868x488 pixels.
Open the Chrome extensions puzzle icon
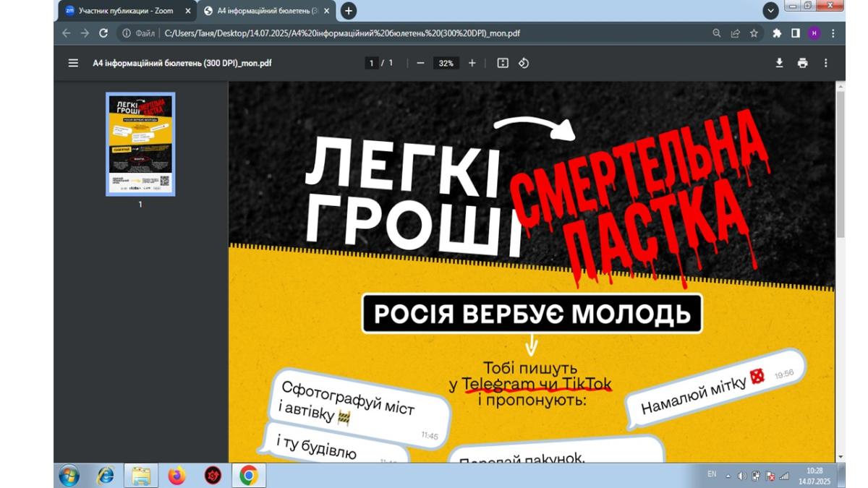click(777, 33)
